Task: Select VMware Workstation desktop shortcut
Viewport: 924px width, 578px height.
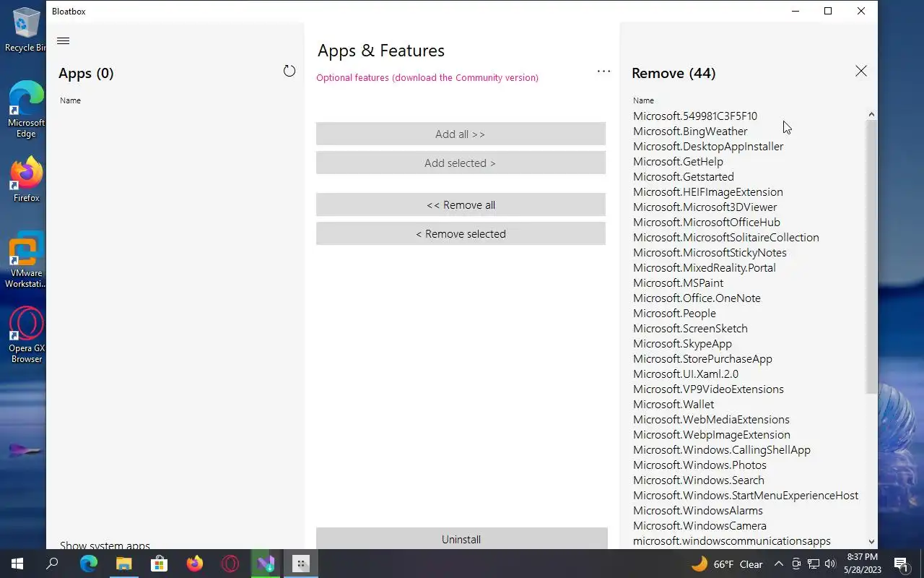Action: tap(26, 260)
